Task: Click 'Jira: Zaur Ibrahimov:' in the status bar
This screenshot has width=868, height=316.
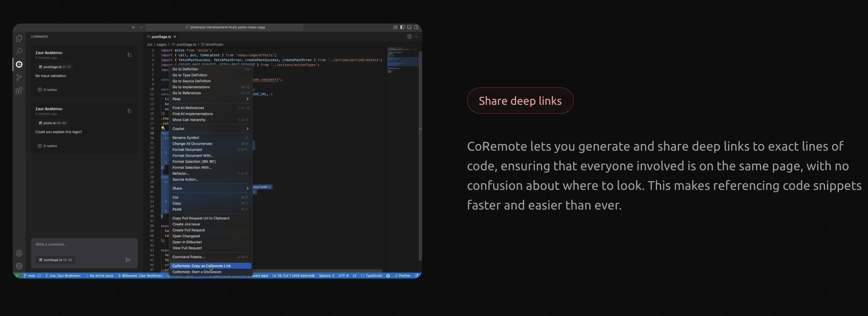Action: click(x=63, y=275)
